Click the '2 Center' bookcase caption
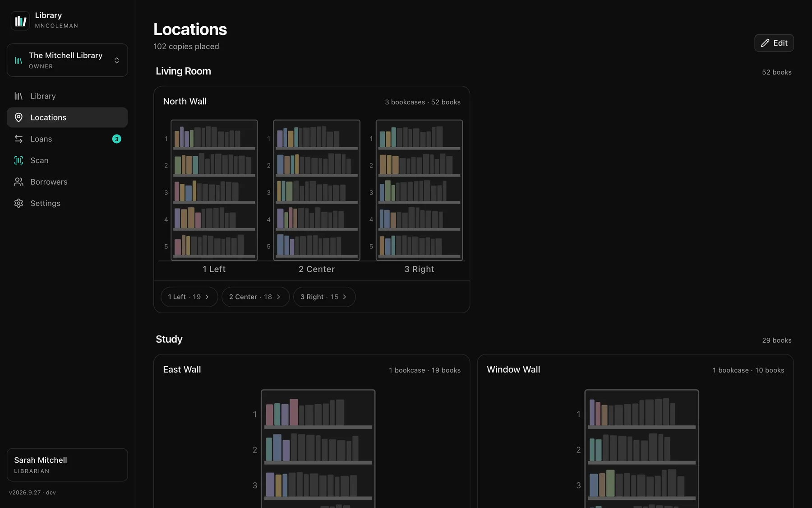 pos(317,269)
